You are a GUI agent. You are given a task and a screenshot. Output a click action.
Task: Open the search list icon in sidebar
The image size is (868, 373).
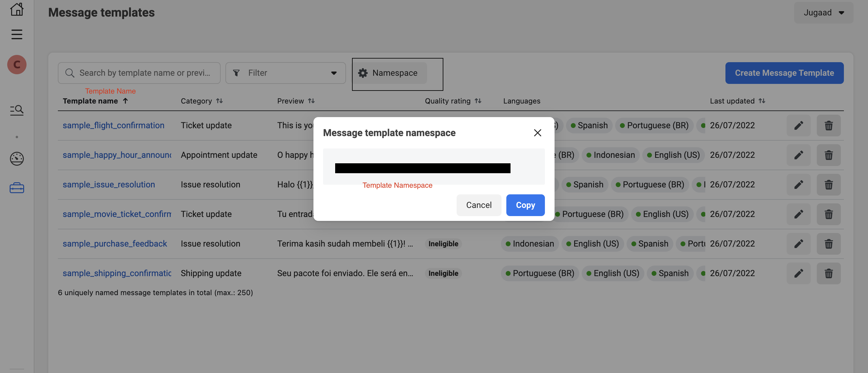pos(17,110)
